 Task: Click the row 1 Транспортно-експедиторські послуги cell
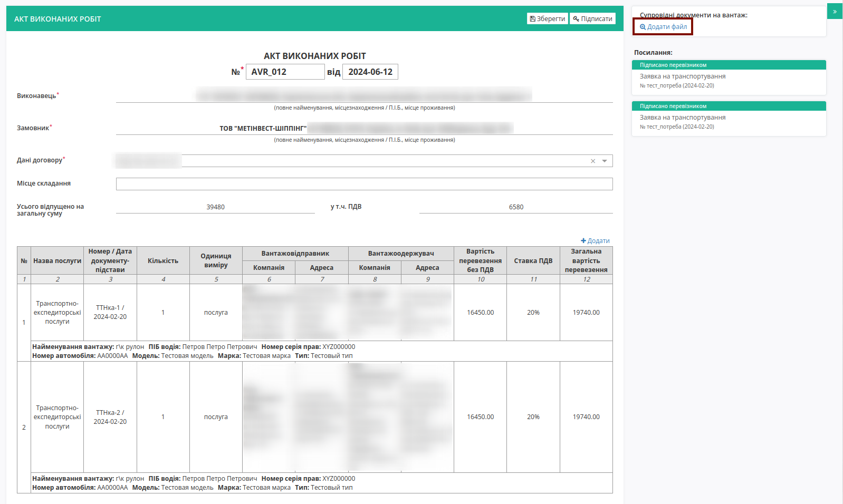(57, 312)
